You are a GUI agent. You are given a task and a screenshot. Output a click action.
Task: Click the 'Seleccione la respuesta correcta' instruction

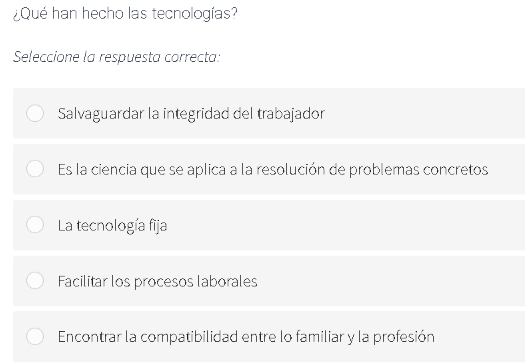pyautogui.click(x=117, y=57)
